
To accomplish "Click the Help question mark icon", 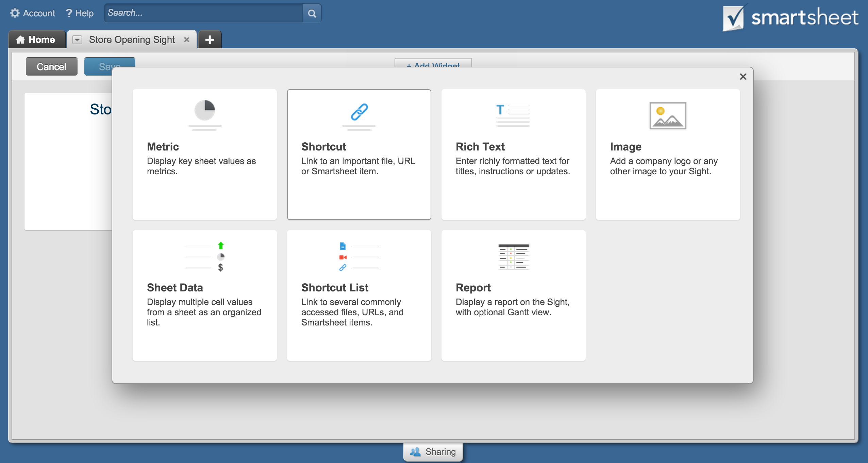I will coord(68,13).
